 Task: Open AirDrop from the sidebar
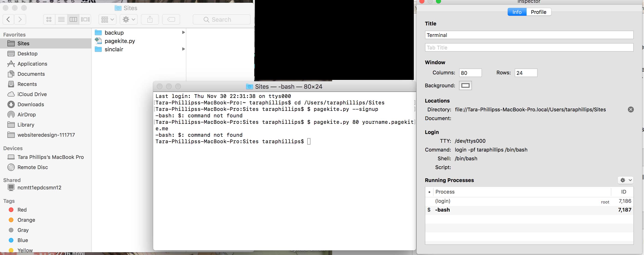tap(27, 115)
